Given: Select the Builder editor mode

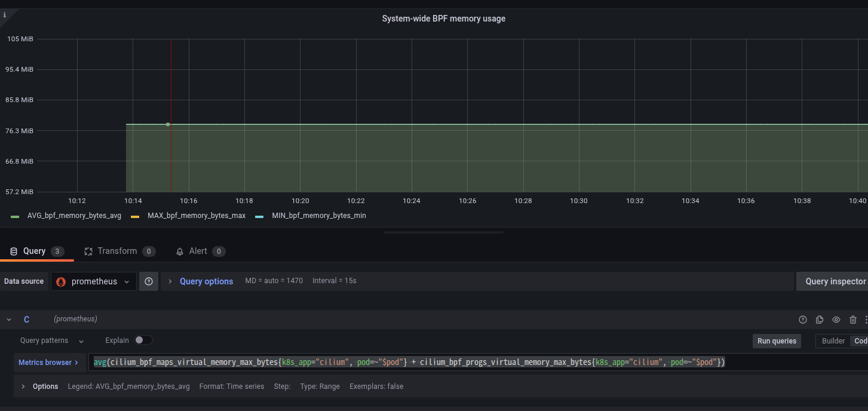Looking at the screenshot, I should point(833,341).
